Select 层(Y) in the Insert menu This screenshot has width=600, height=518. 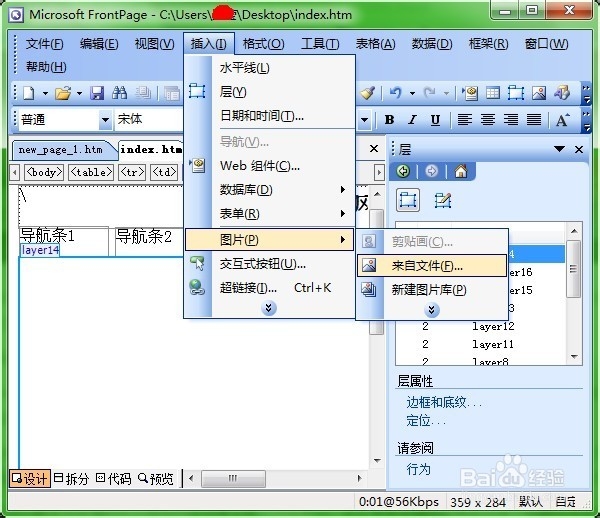[x=269, y=92]
